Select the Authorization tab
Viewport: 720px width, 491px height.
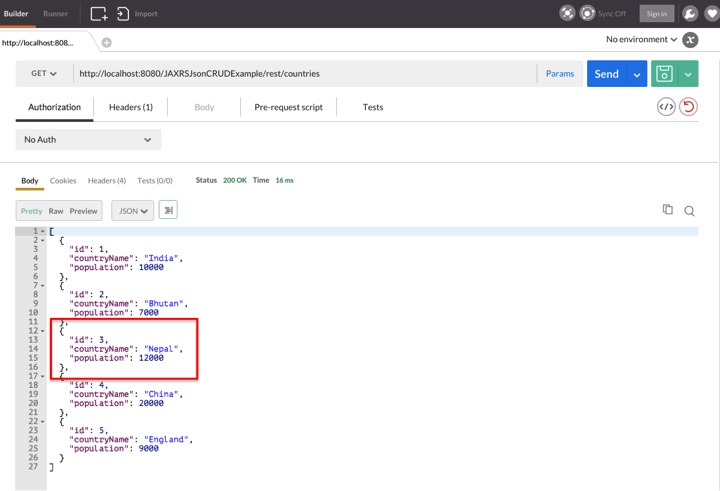54,107
